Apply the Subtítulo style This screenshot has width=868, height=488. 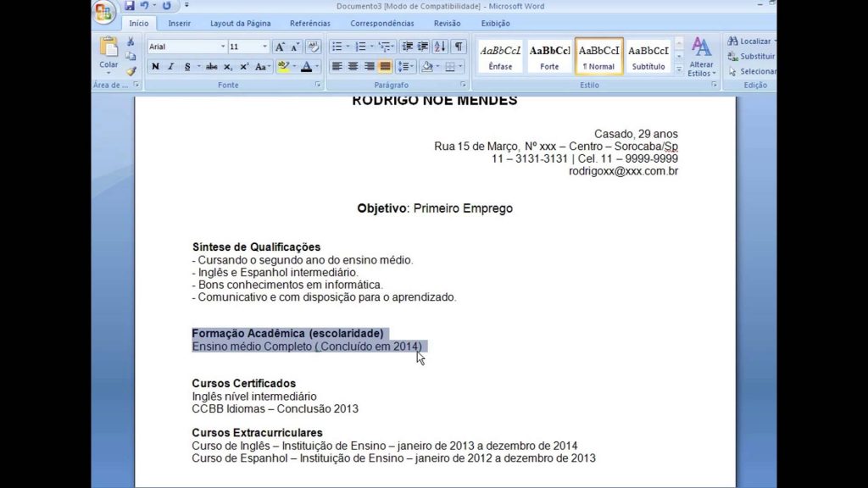tap(648, 56)
